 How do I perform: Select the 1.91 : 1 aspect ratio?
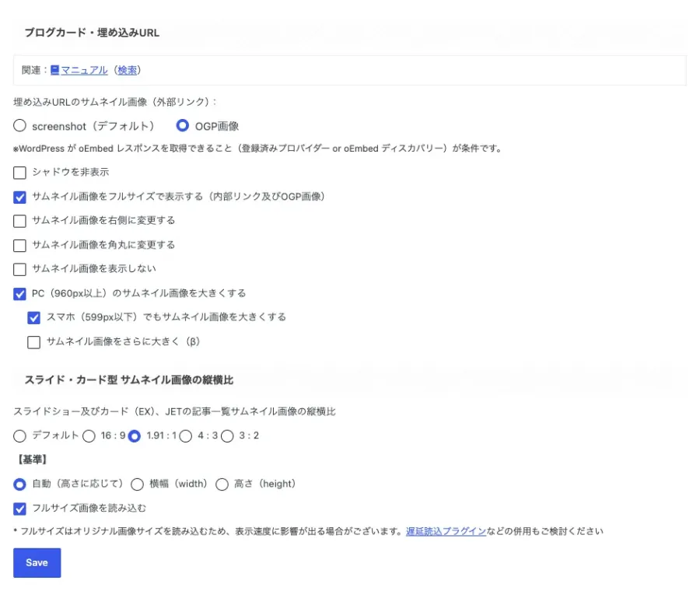pyautogui.click(x=134, y=436)
